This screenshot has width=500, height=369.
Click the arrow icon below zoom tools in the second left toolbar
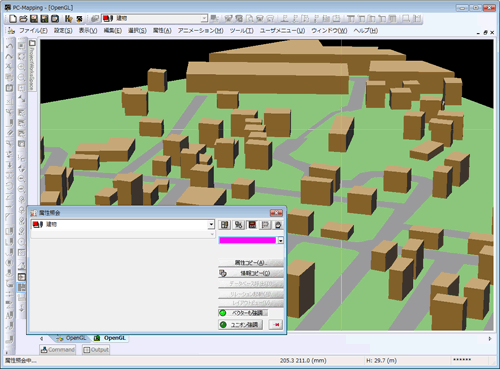21,99
